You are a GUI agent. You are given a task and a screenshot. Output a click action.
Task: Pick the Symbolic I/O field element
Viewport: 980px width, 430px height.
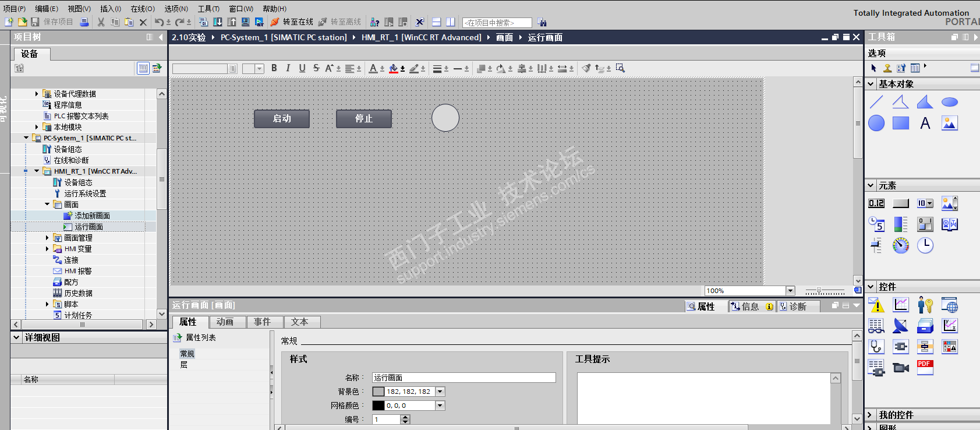[925, 203]
